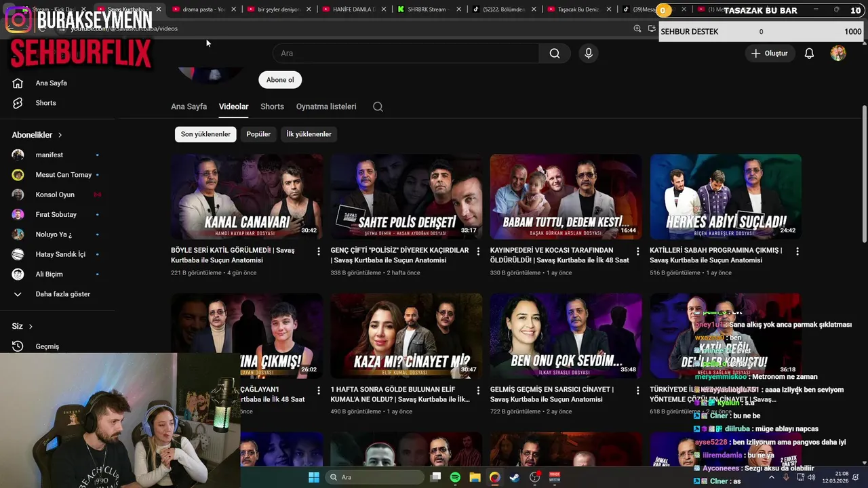Switch to SHRBRK Stream browser tab

point(427,9)
